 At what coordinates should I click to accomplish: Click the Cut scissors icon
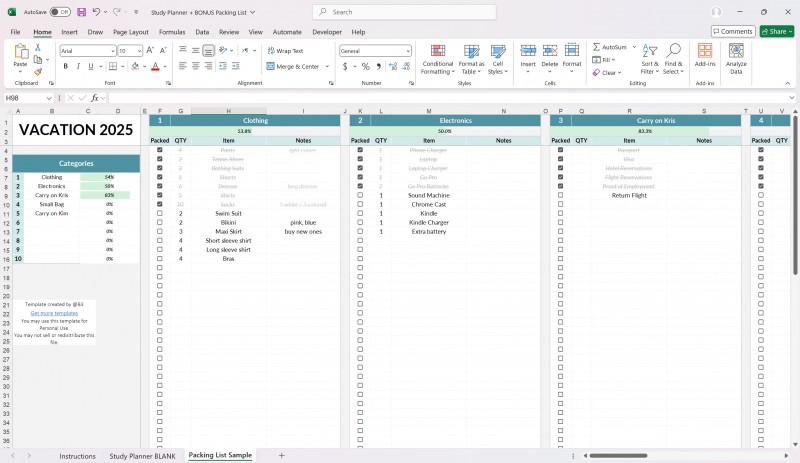pos(38,47)
